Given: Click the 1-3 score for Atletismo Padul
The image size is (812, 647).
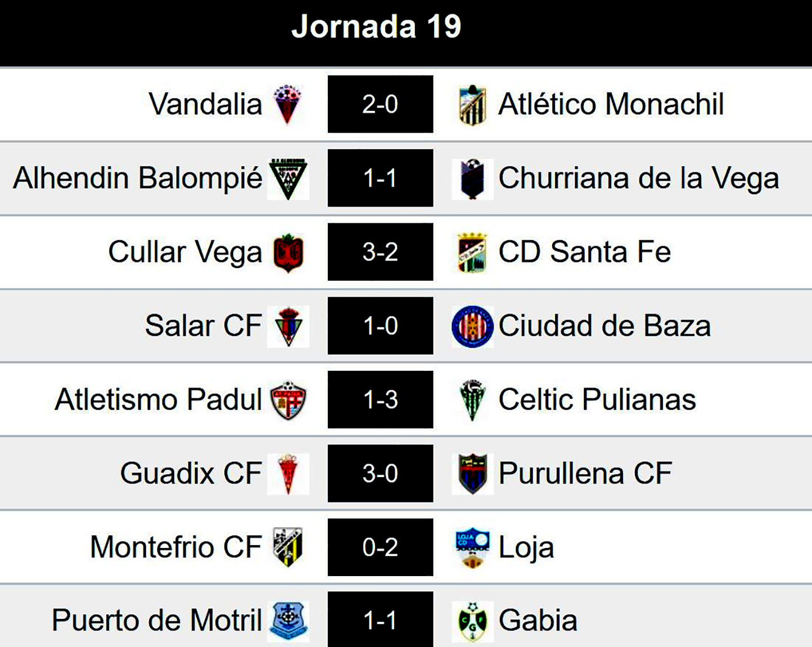Looking at the screenshot, I should 380,399.
